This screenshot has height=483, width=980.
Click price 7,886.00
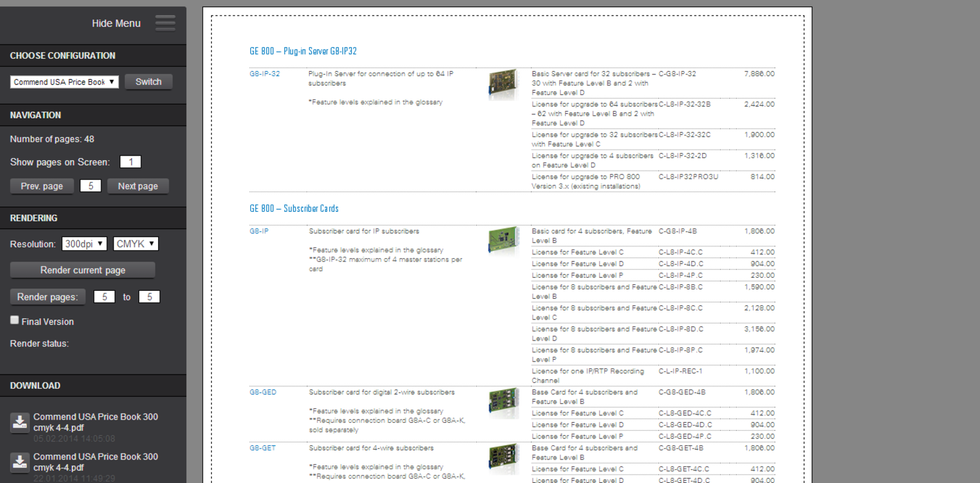(x=759, y=74)
